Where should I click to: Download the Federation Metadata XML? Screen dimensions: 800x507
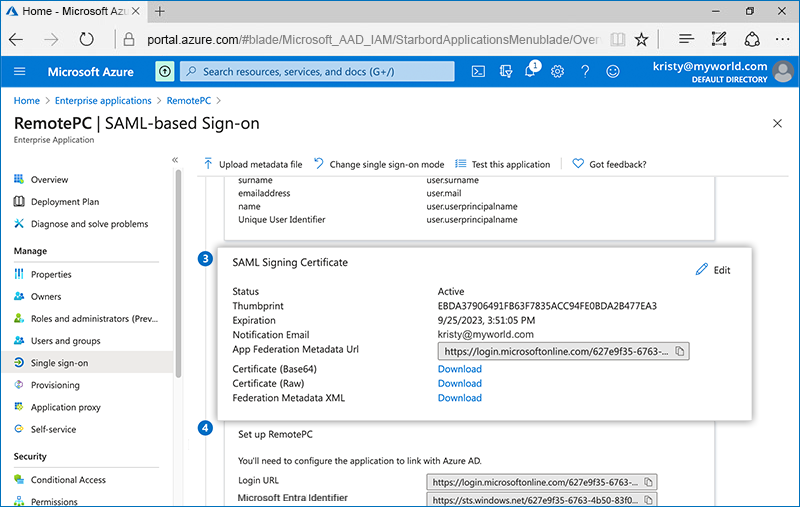coord(459,398)
